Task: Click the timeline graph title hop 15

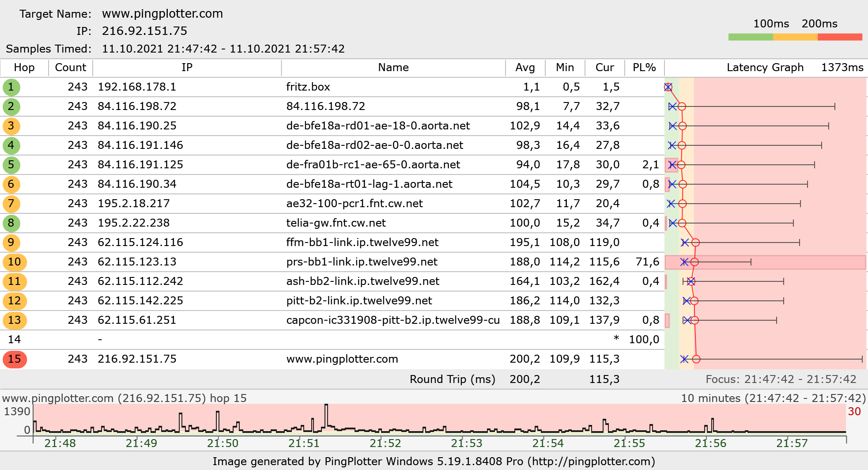Action: click(125, 398)
